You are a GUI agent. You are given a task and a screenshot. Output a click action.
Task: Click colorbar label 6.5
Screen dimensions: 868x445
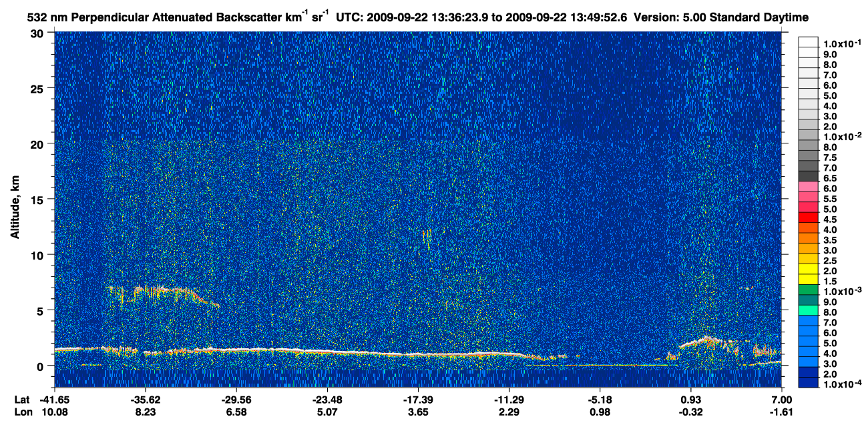tap(831, 178)
